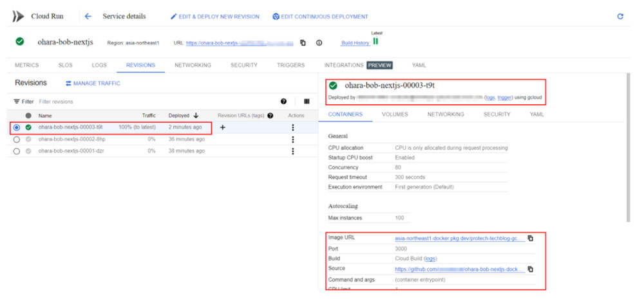Open the URL info circle icon

319,42
